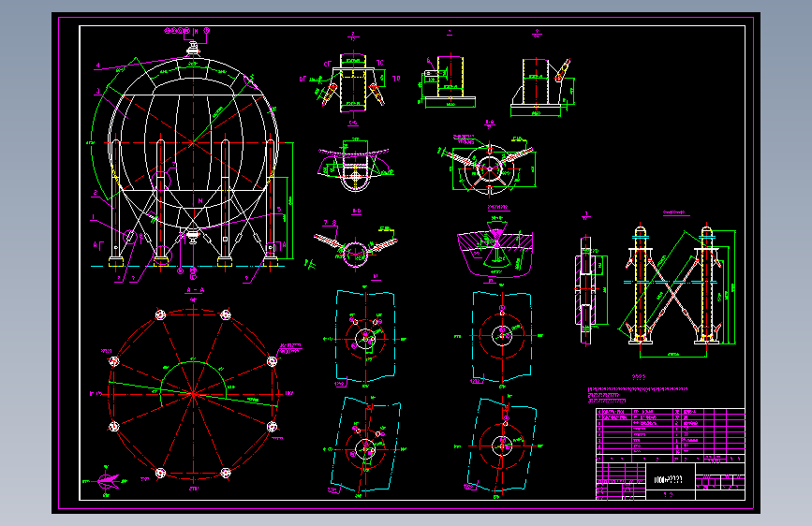Click the column top cap detail view

pos(353,83)
